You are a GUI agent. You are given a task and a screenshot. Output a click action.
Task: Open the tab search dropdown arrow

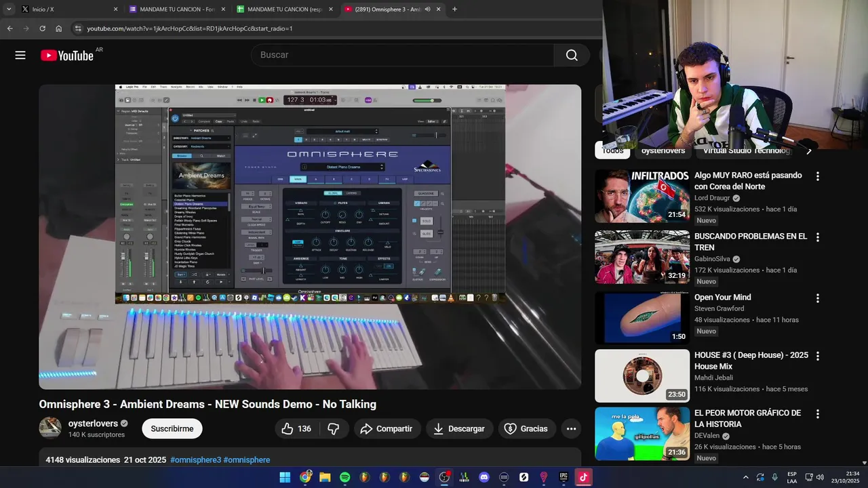coord(9,9)
